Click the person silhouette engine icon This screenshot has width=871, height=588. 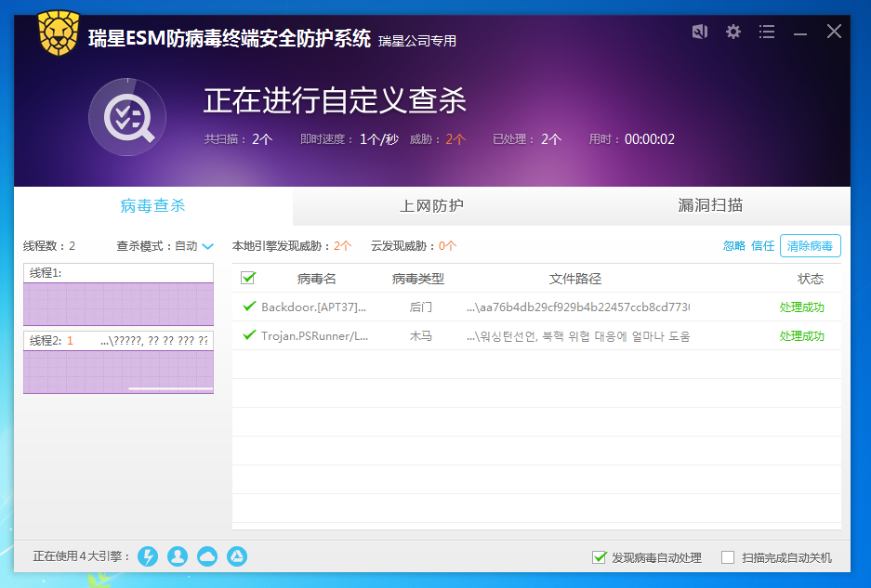[178, 556]
